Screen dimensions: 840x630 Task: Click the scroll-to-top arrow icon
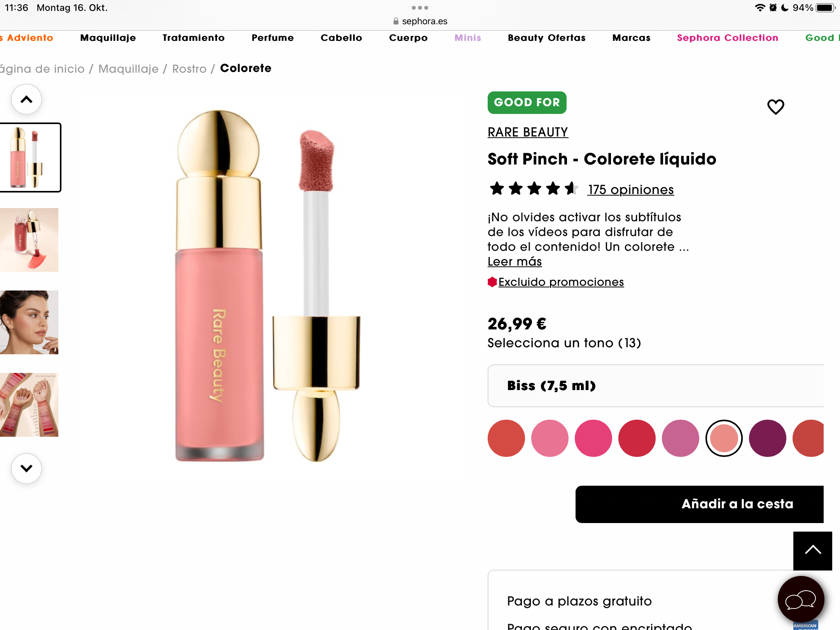click(x=814, y=550)
